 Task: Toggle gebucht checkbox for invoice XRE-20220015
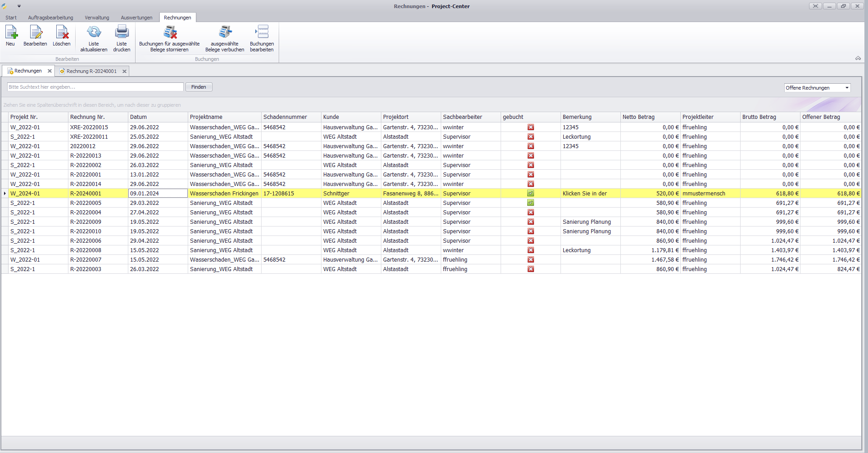(x=531, y=127)
